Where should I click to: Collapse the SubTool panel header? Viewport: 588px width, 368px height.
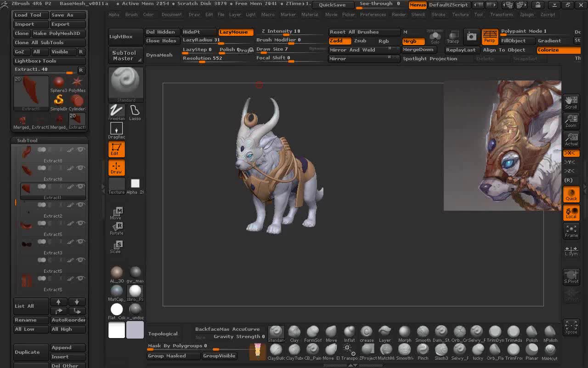pos(50,140)
